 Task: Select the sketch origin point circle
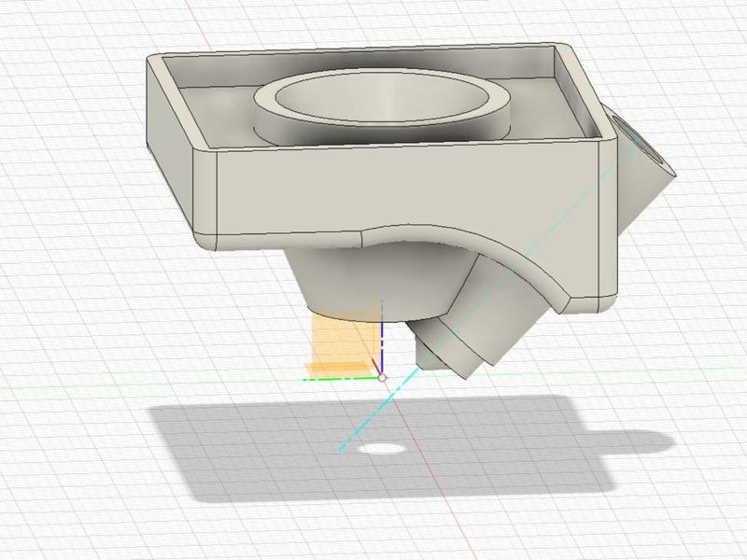[382, 378]
